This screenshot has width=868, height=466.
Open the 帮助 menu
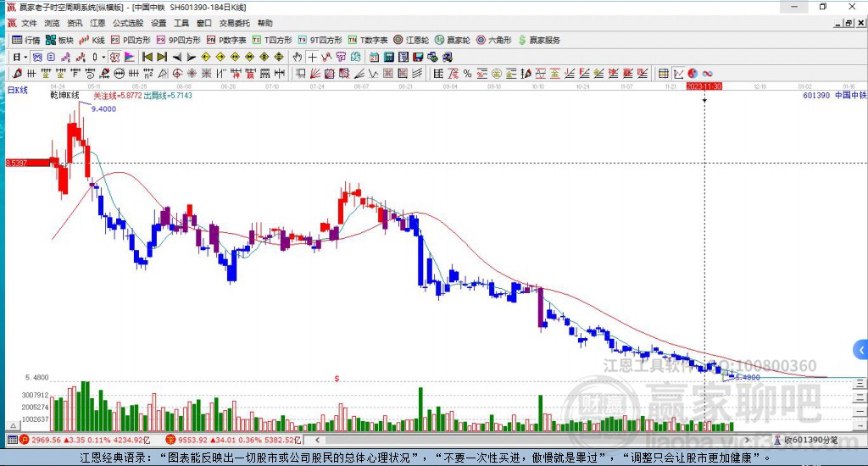click(x=264, y=23)
